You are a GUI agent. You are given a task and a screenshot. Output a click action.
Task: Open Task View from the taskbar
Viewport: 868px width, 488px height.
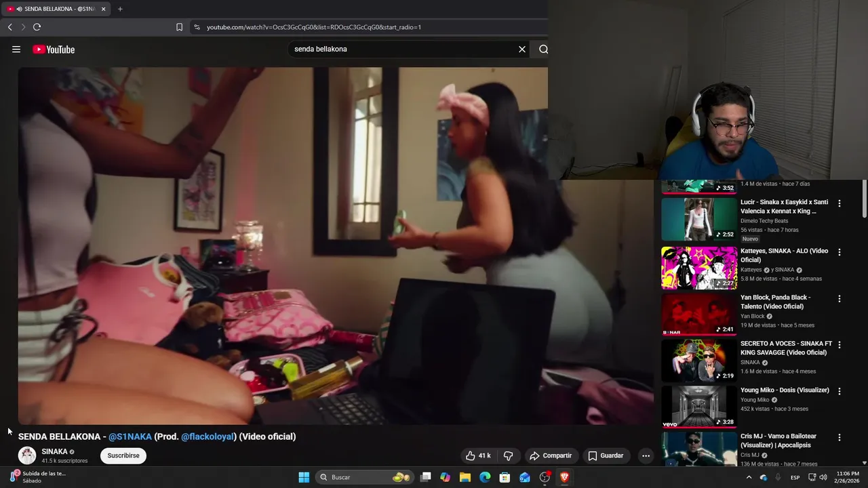[425, 477]
